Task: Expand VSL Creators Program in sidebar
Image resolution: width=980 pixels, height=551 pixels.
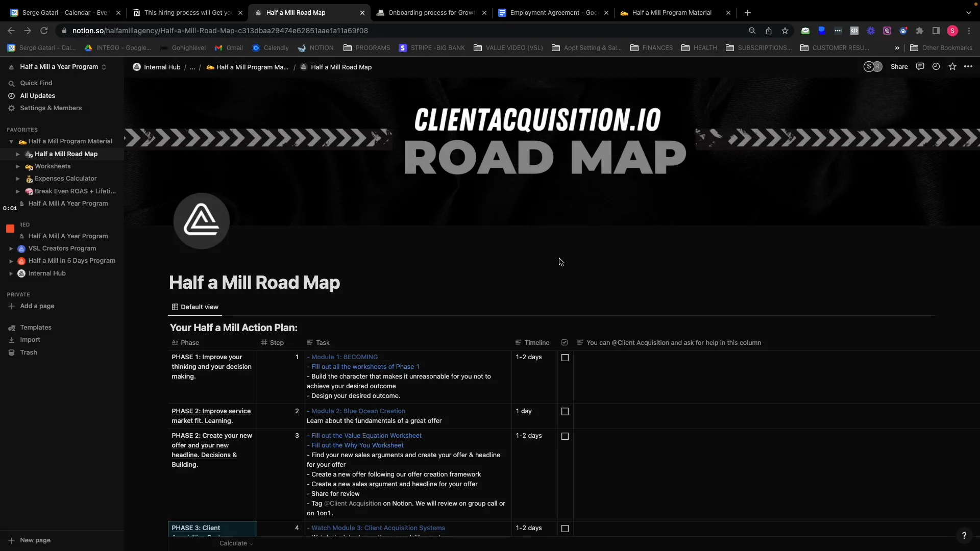Action: pyautogui.click(x=11, y=248)
